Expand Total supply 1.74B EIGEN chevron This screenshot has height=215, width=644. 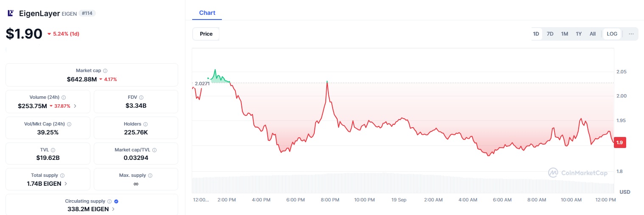pyautogui.click(x=65, y=184)
